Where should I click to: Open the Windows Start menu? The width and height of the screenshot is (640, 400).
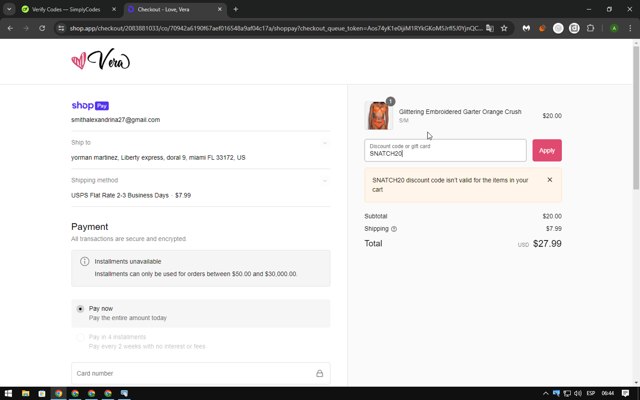8,393
